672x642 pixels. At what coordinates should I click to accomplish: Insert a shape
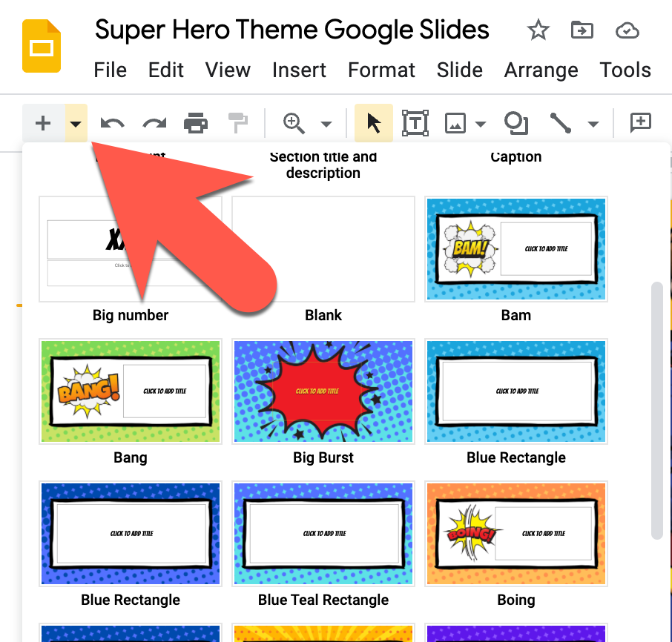[516, 123]
